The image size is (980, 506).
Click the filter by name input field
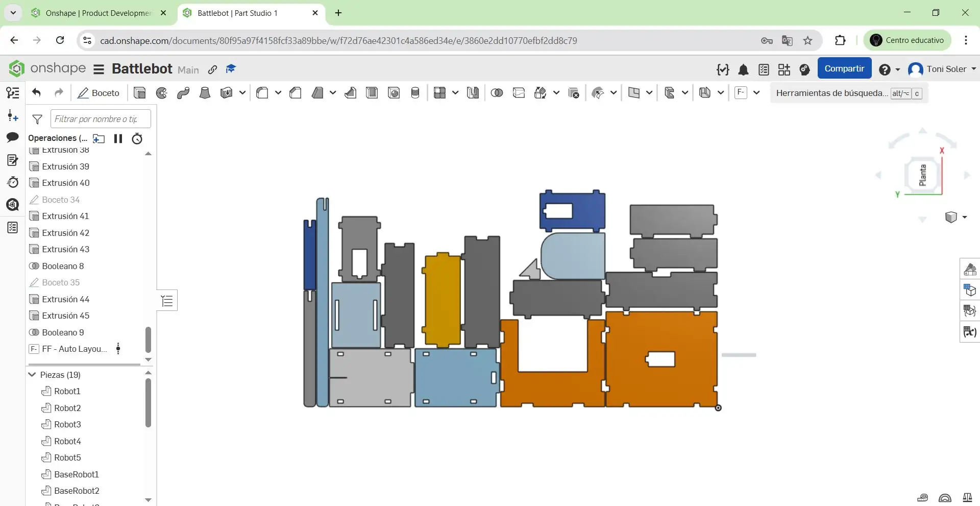point(101,119)
